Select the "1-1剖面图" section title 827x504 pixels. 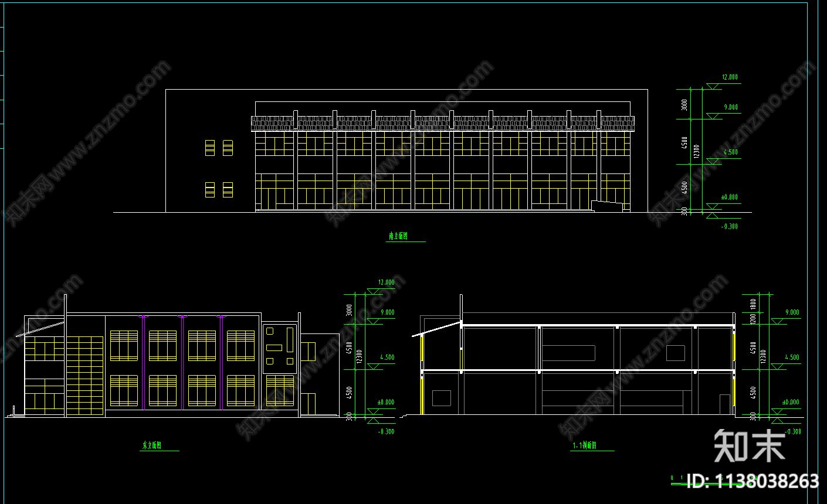point(584,445)
